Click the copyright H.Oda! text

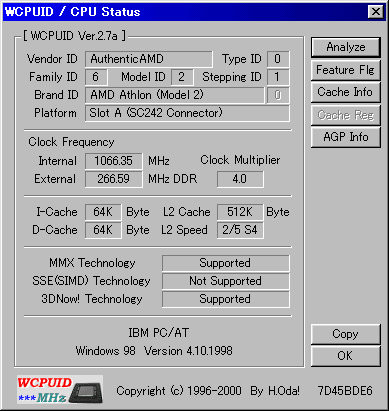tap(208, 391)
